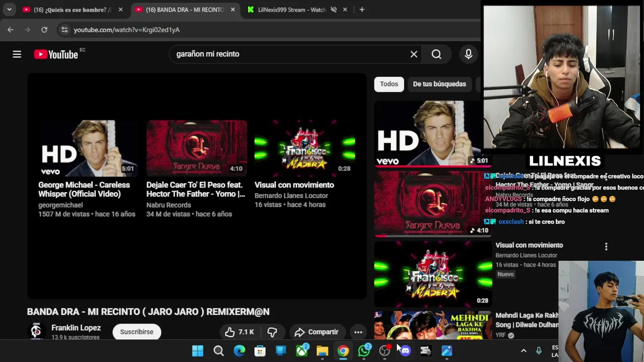Unmute the LilNexis999 Stream tab audio icon
Screen dimensions: 644x362
point(334,10)
